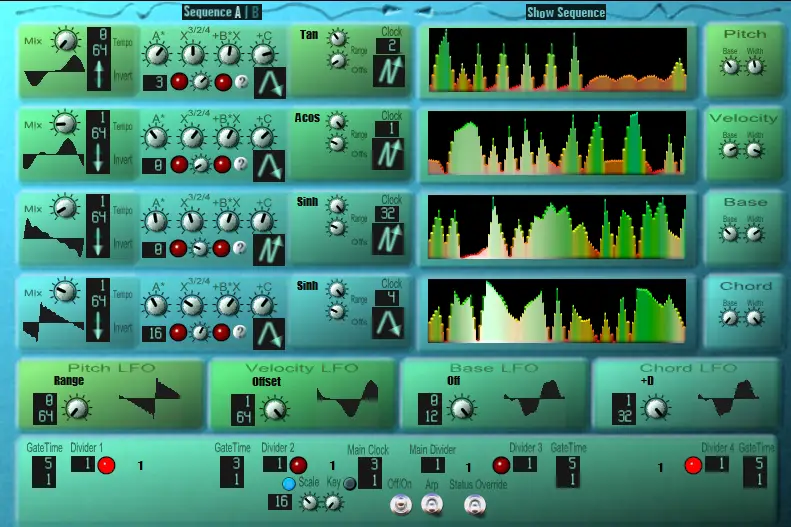This screenshot has width=791, height=527.
Task: Click the A* knob in the Velocity row
Action: [x=156, y=137]
